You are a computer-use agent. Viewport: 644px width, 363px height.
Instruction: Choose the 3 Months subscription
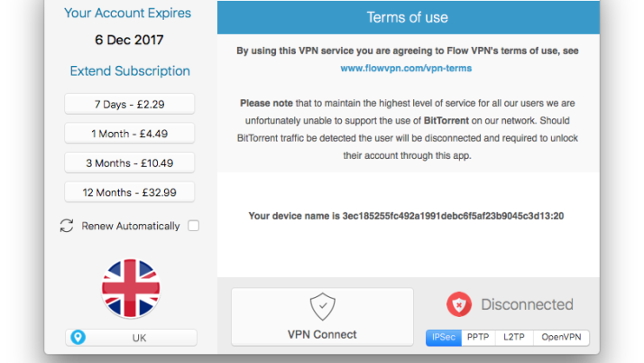coord(130,163)
